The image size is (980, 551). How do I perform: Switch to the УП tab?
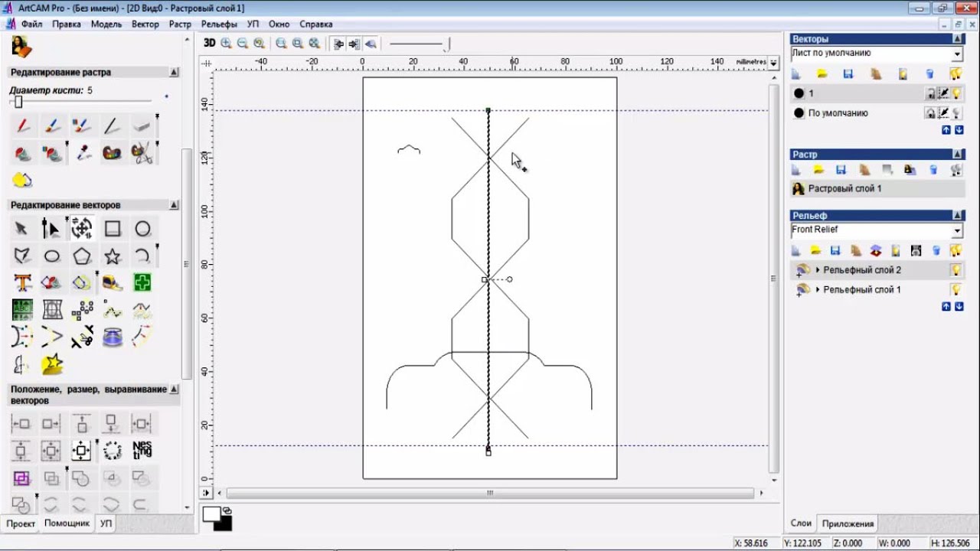point(106,523)
